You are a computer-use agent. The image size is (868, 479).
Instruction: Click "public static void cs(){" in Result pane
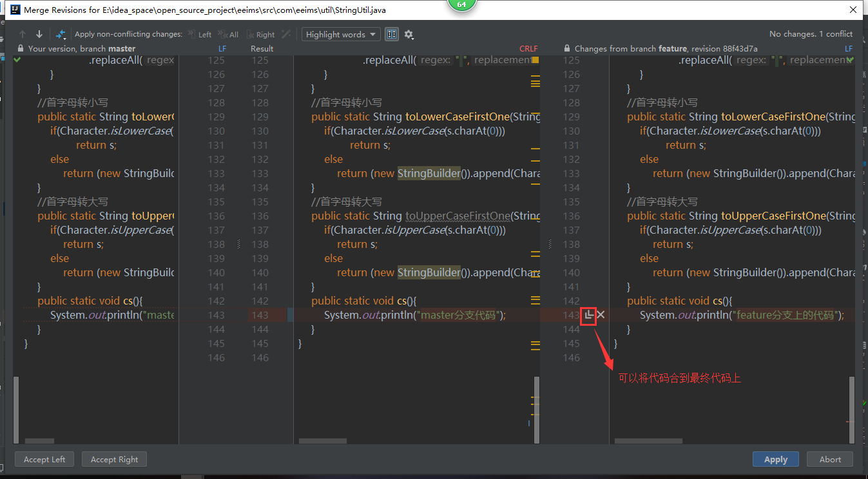click(x=364, y=301)
